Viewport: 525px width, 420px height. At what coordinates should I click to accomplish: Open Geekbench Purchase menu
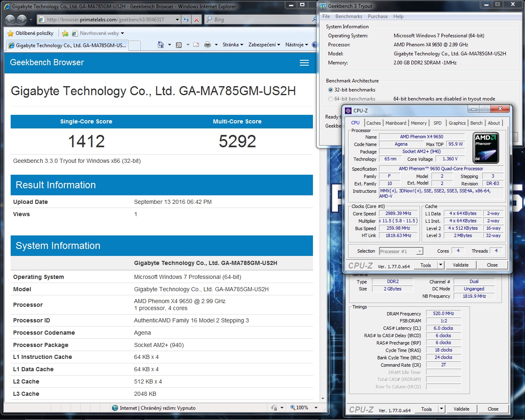[378, 16]
